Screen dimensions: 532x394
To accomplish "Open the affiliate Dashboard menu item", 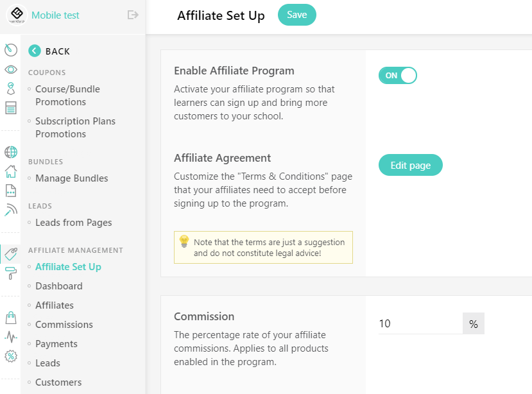I will [x=59, y=286].
